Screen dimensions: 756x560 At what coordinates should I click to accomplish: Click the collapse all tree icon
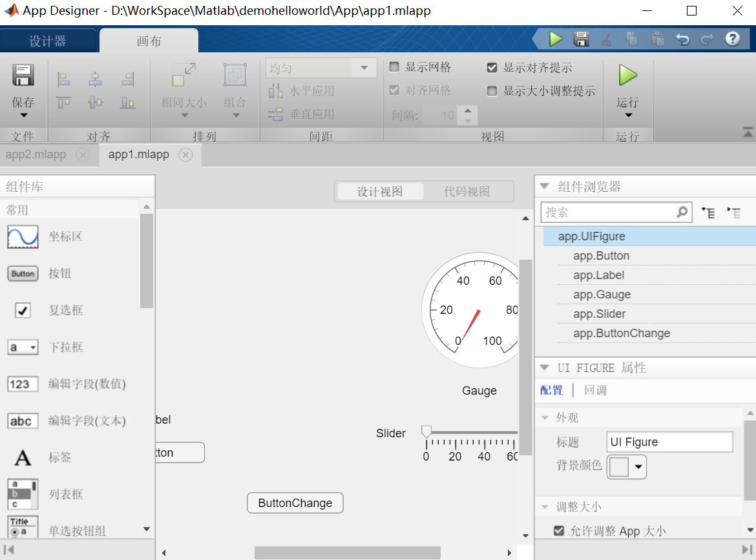(x=734, y=213)
